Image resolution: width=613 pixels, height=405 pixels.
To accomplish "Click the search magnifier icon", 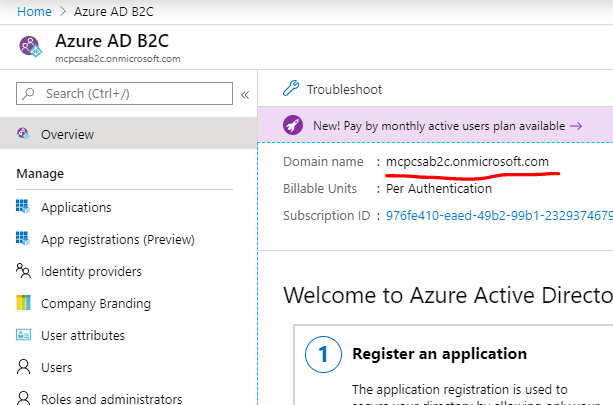I will pyautogui.click(x=28, y=93).
